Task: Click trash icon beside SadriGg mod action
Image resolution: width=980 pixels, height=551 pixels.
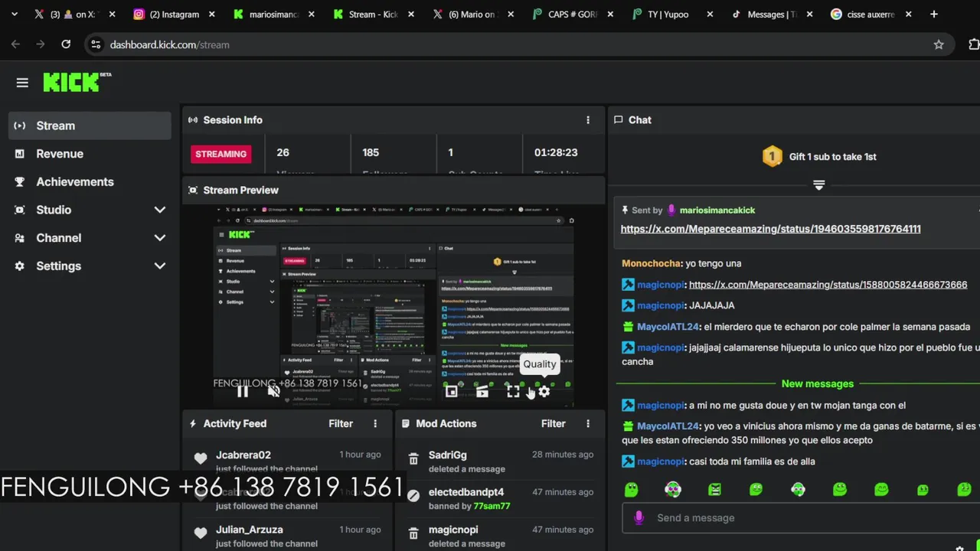Action: (413, 459)
